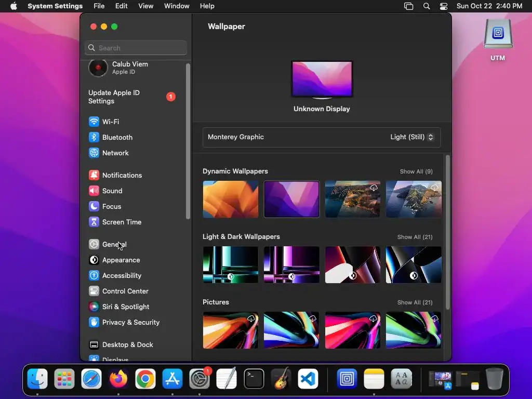The width and height of the screenshot is (532, 399).
Task: Open General settings
Action: (108, 244)
